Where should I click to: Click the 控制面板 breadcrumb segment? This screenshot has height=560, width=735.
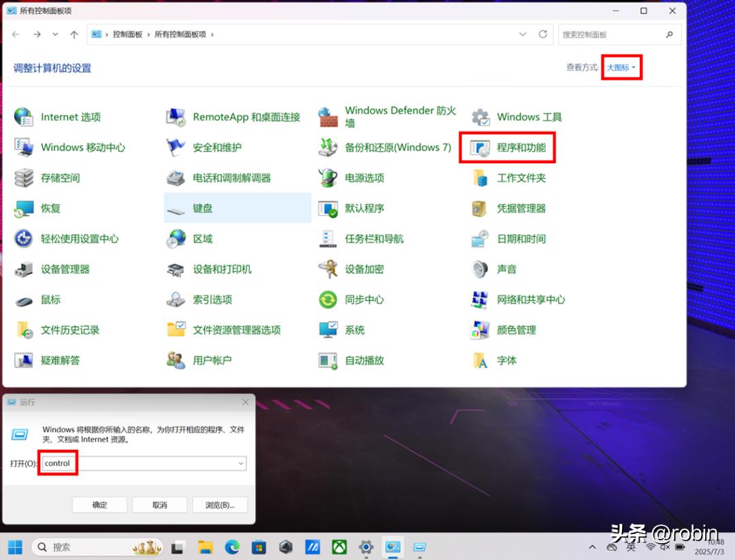click(x=127, y=34)
